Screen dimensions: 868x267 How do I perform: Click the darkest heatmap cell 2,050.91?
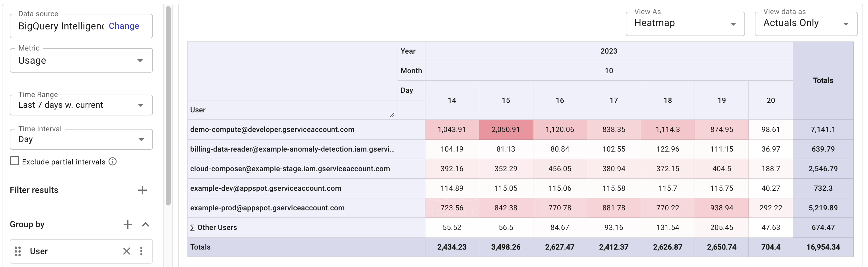click(x=506, y=130)
